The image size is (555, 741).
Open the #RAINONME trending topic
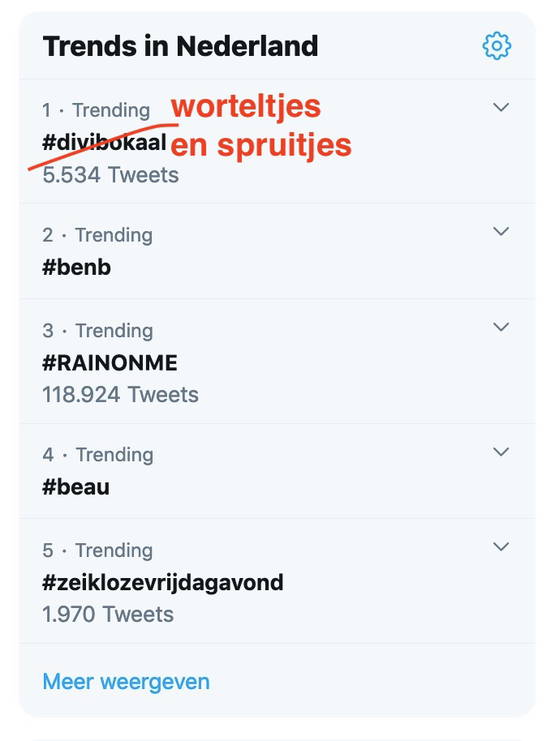tap(110, 363)
